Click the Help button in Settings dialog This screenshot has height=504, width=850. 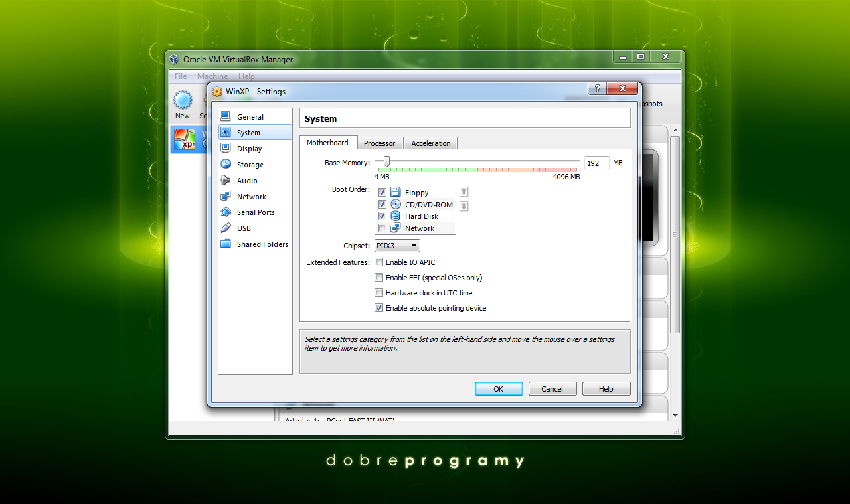pyautogui.click(x=606, y=389)
